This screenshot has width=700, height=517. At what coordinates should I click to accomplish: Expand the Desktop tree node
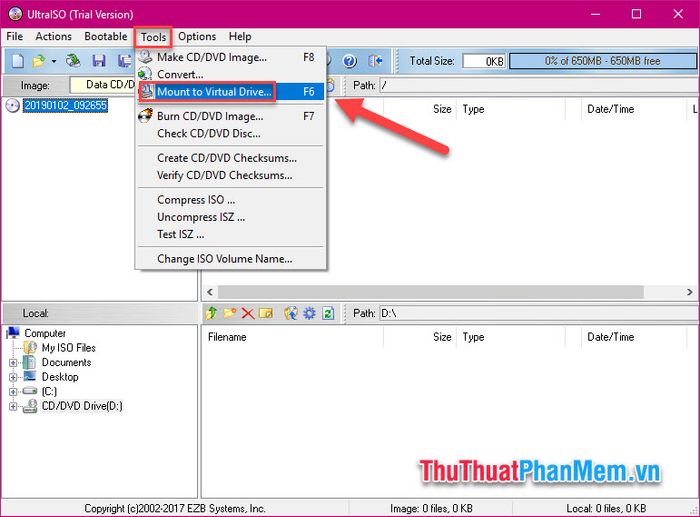pyautogui.click(x=13, y=377)
